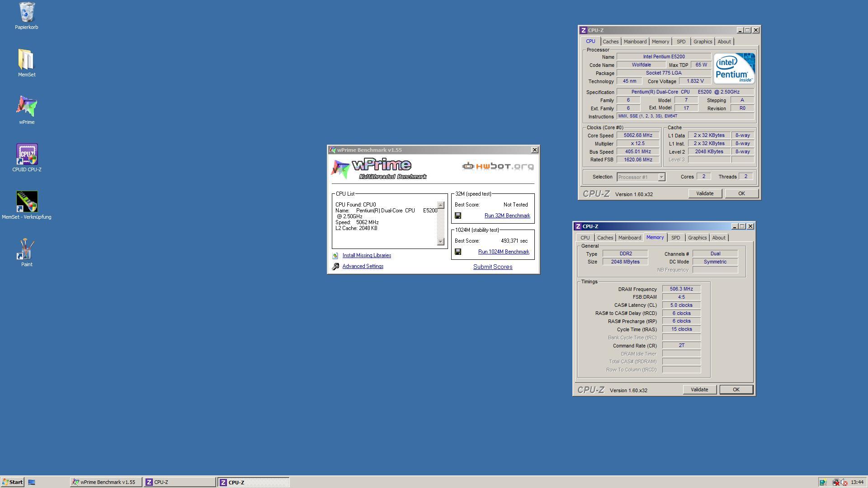Open About tab in lower CPU-Z window
This screenshot has width=868, height=488.
point(718,238)
